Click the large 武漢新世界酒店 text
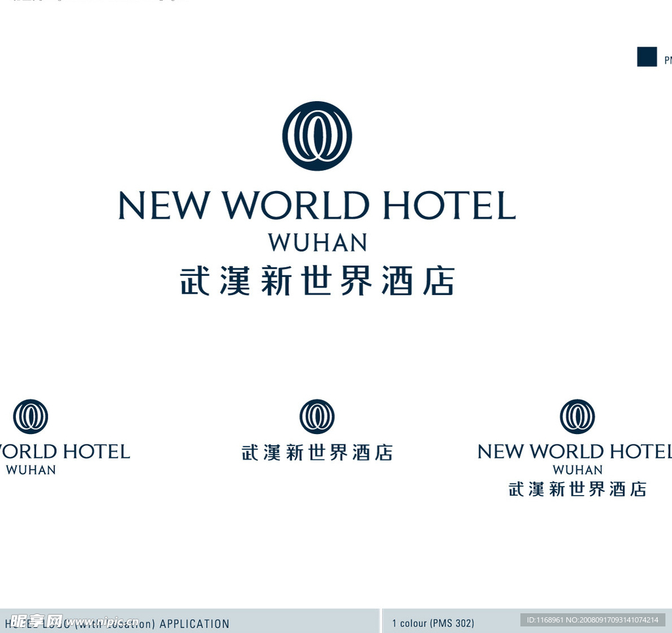Screen dimensions: 672x633 [317, 281]
